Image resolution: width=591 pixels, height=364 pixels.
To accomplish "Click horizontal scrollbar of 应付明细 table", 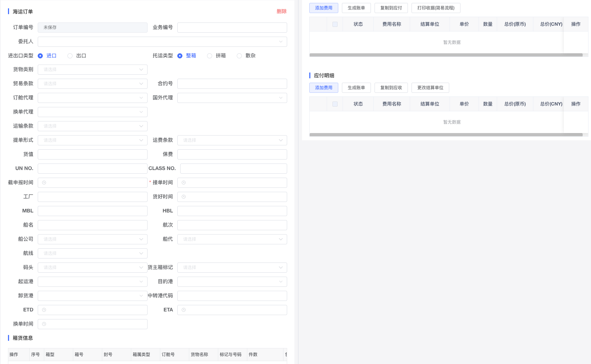I will 446,135.
